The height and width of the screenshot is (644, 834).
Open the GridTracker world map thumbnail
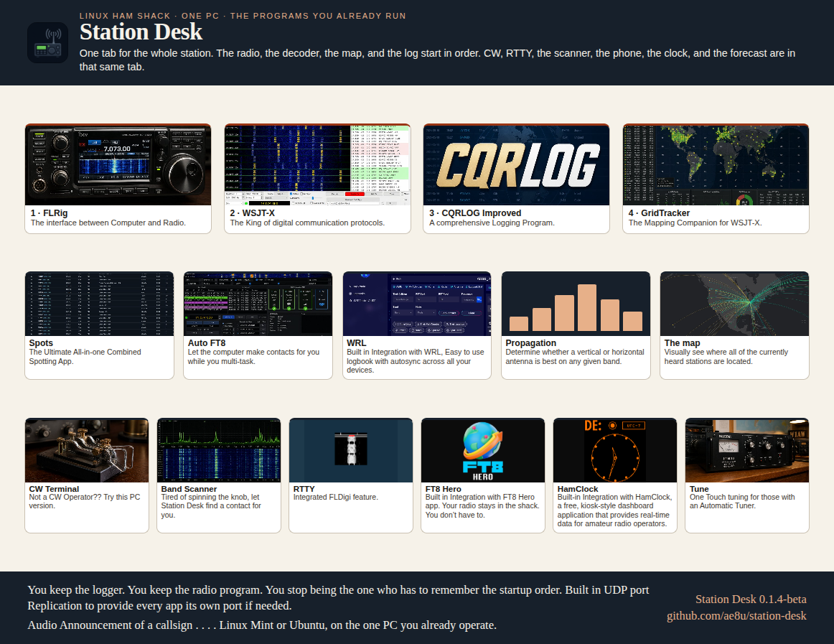[x=716, y=166]
